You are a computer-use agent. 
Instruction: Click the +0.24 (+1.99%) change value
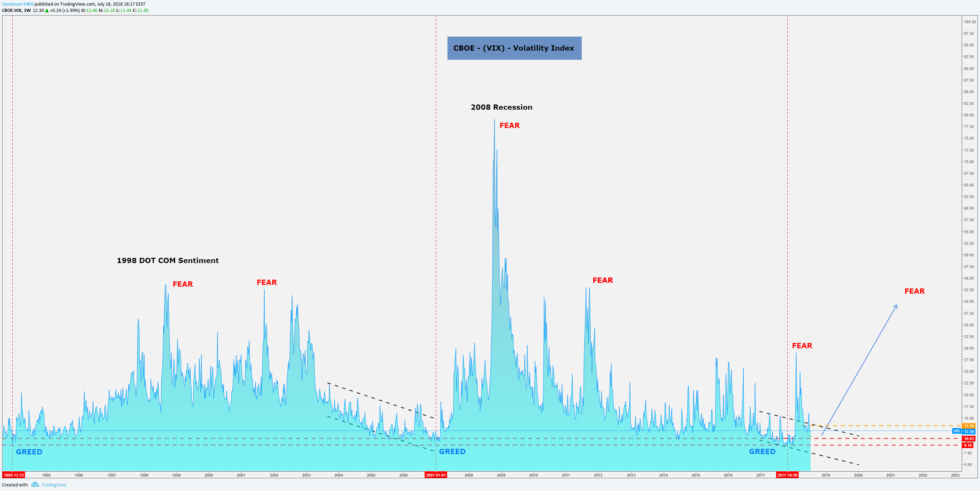[x=65, y=10]
